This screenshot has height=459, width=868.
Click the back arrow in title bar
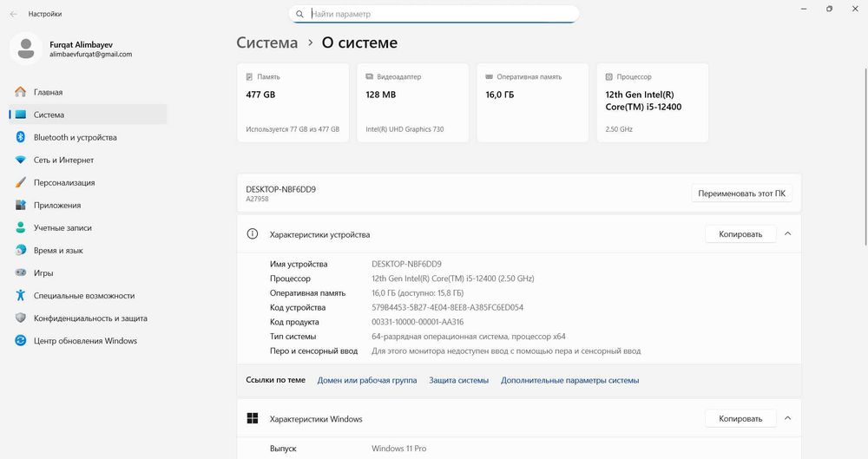(13, 14)
